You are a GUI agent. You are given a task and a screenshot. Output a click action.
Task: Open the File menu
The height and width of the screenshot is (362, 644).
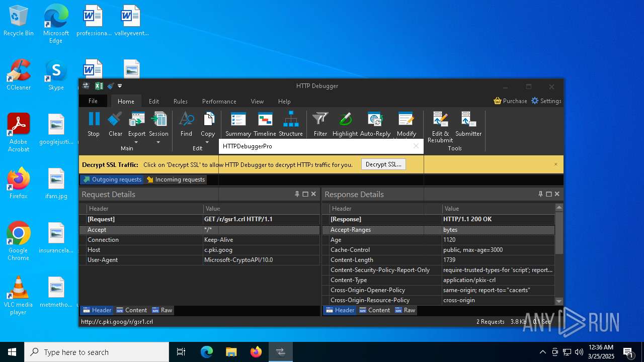(93, 101)
